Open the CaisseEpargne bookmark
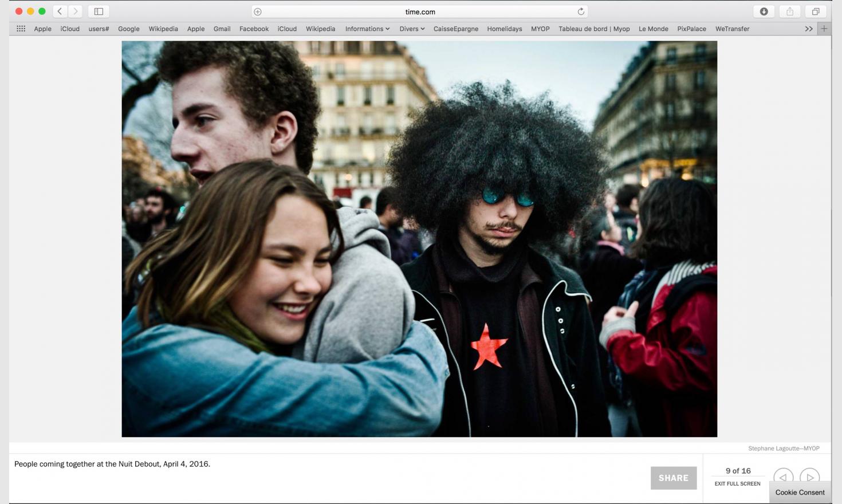The image size is (842, 504). point(456,29)
